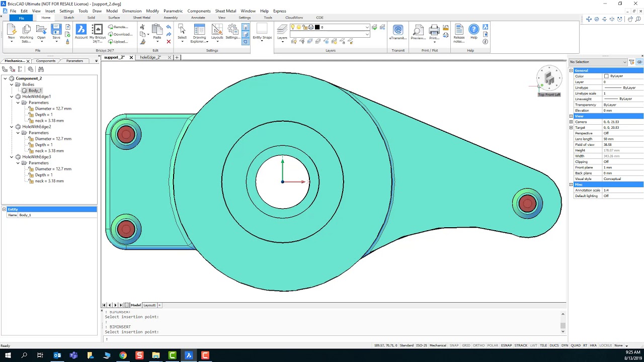
Task: Collapse the General properties section
Action: point(571,70)
